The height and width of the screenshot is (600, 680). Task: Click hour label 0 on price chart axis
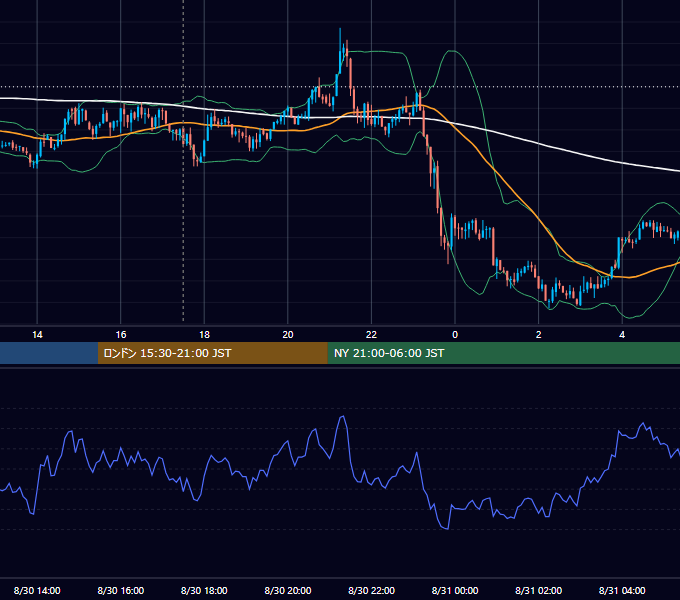pyautogui.click(x=455, y=335)
